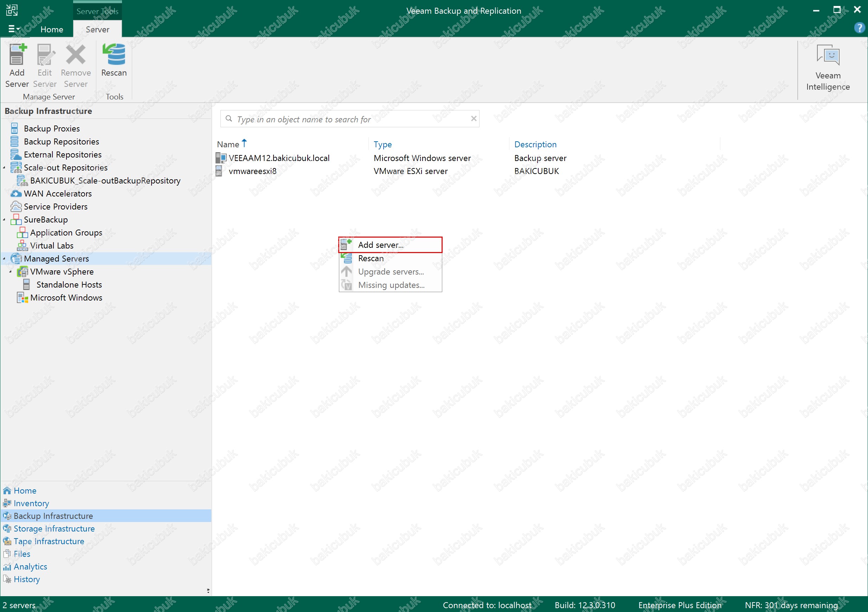Click the Rescan ribbon icon
Image resolution: width=868 pixels, height=612 pixels.
tap(114, 54)
